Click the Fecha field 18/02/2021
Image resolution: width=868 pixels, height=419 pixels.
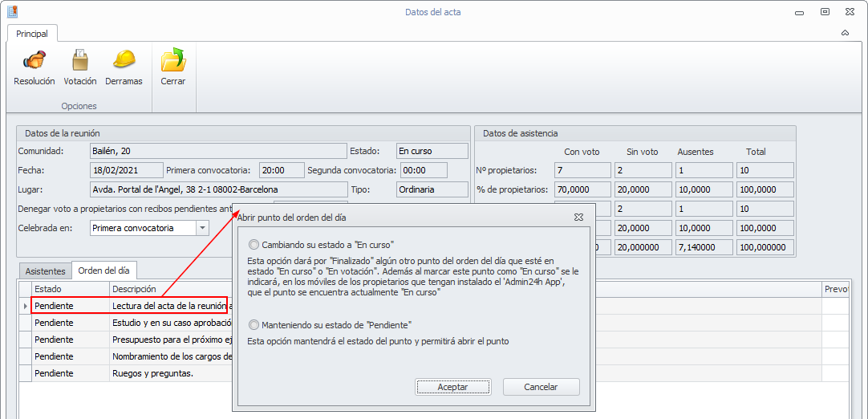point(126,170)
